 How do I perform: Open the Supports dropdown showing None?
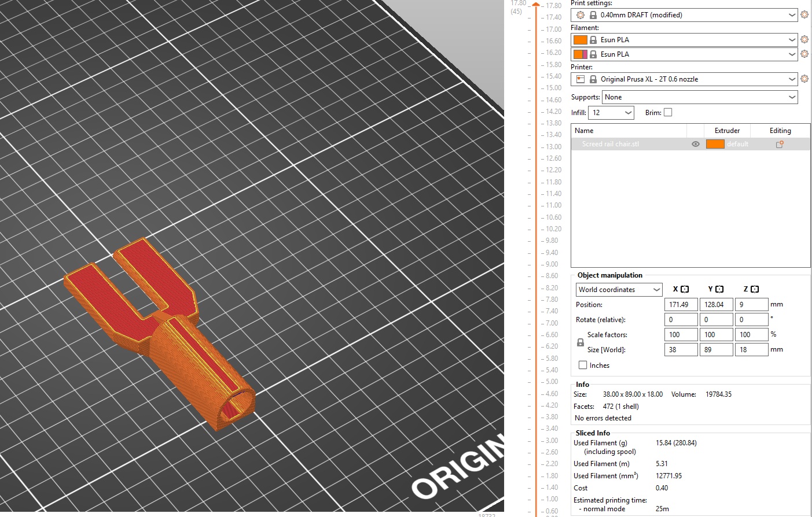[700, 97]
